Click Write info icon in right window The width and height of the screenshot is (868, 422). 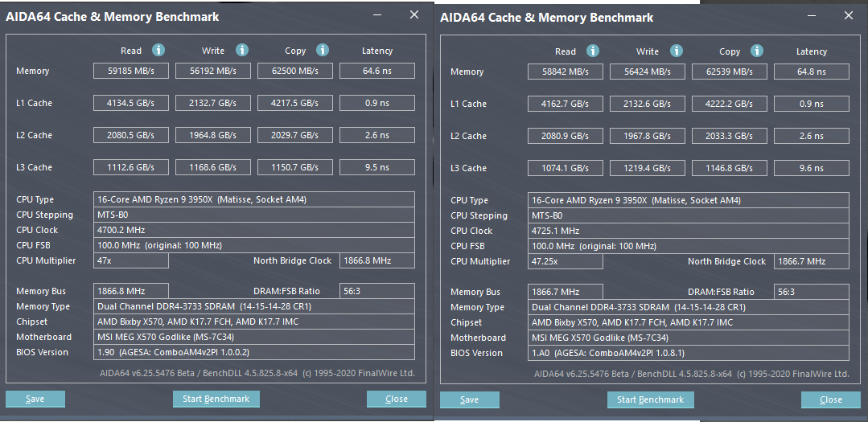677,51
